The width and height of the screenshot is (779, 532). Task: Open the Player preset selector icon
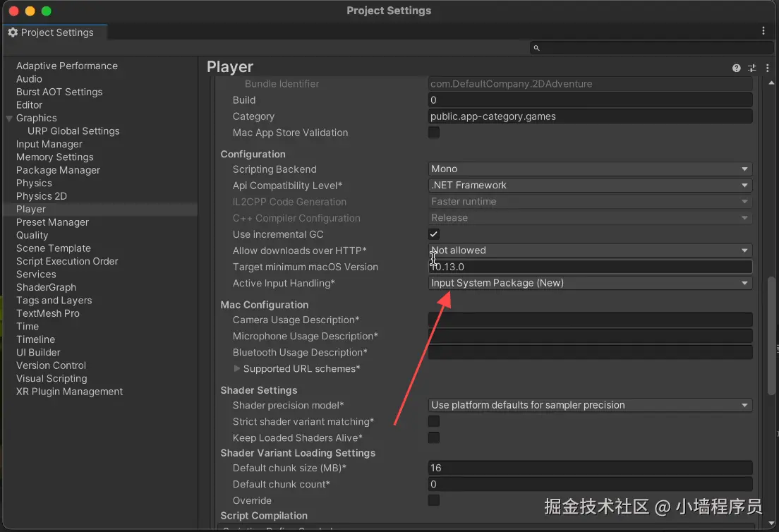coord(751,68)
